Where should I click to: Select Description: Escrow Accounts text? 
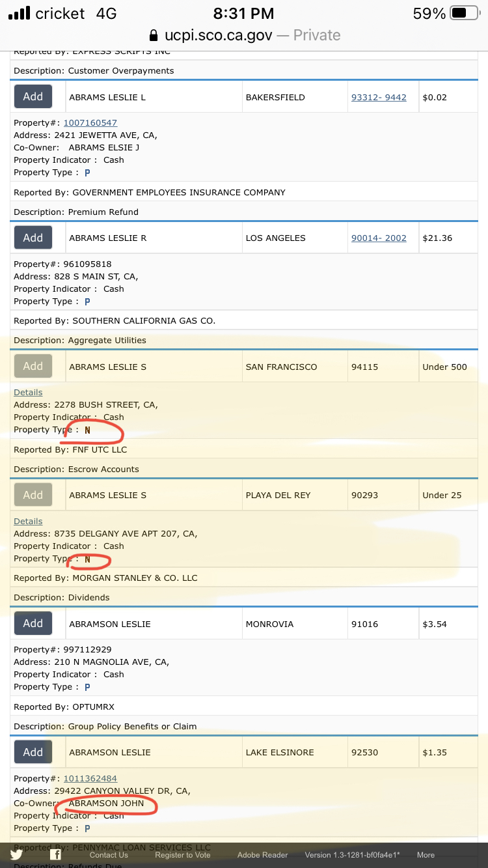76,469
